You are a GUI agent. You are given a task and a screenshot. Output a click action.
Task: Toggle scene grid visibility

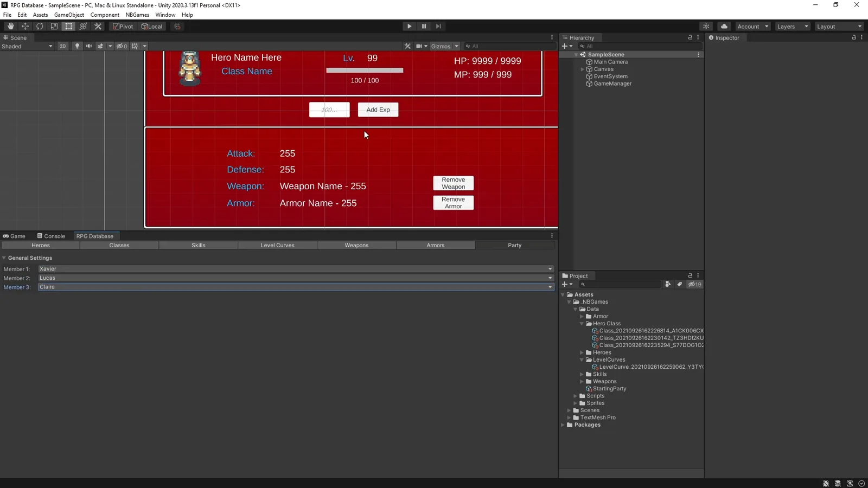135,46
